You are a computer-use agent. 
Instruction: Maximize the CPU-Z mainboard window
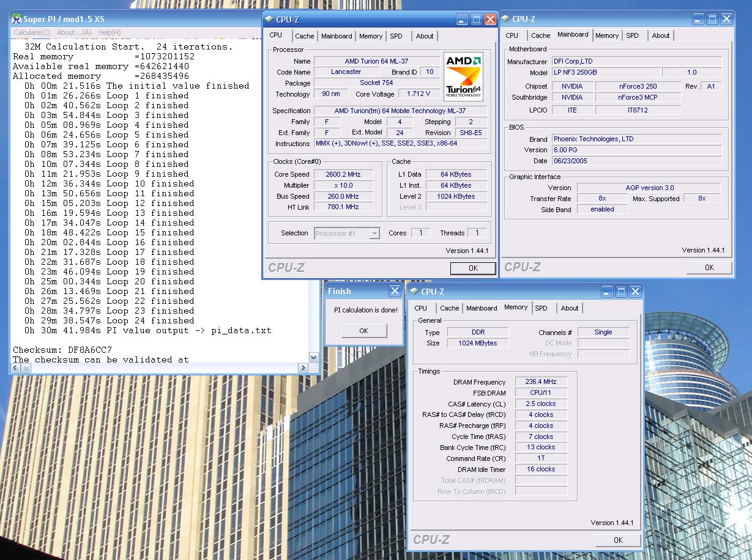tap(712, 19)
